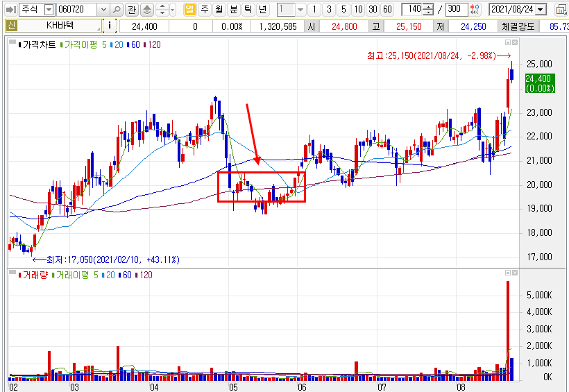
Task: Maximize the price chart panel
Action: click(508, 42)
